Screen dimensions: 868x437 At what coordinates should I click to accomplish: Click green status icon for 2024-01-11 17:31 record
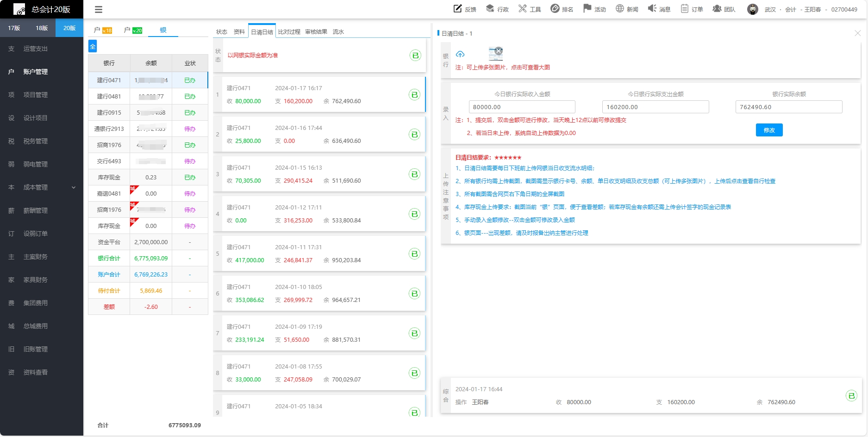coord(415,254)
